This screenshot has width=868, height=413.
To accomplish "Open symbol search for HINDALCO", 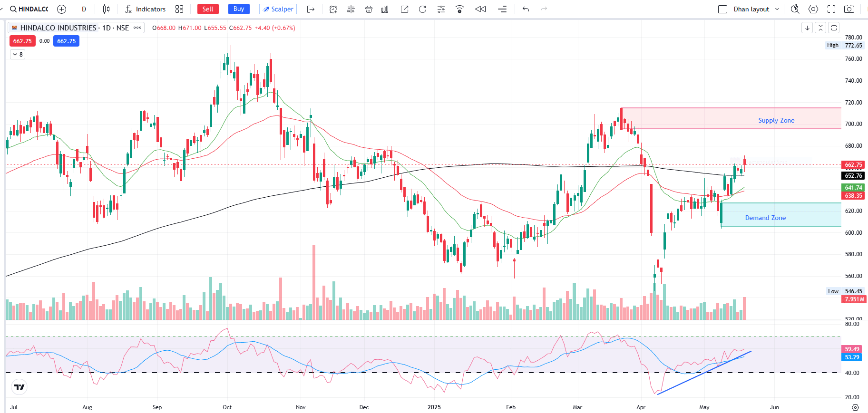I will [29, 9].
